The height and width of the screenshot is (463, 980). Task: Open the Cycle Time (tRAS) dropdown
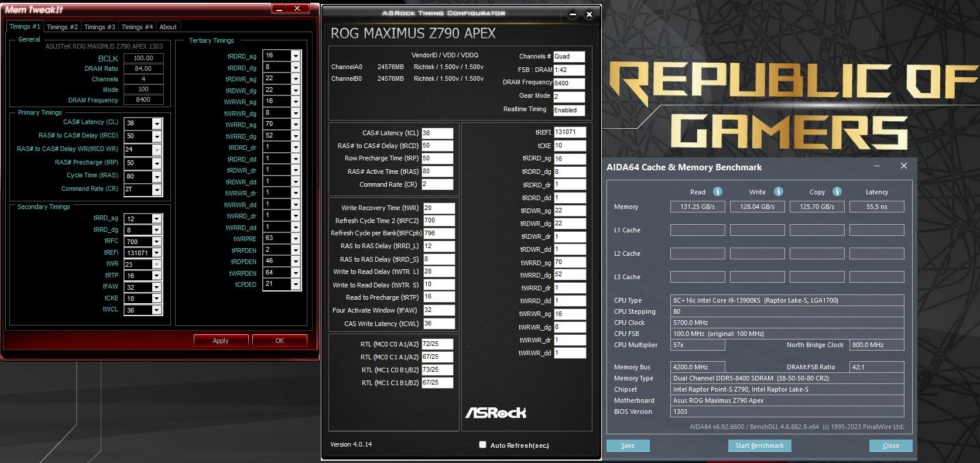point(157,177)
